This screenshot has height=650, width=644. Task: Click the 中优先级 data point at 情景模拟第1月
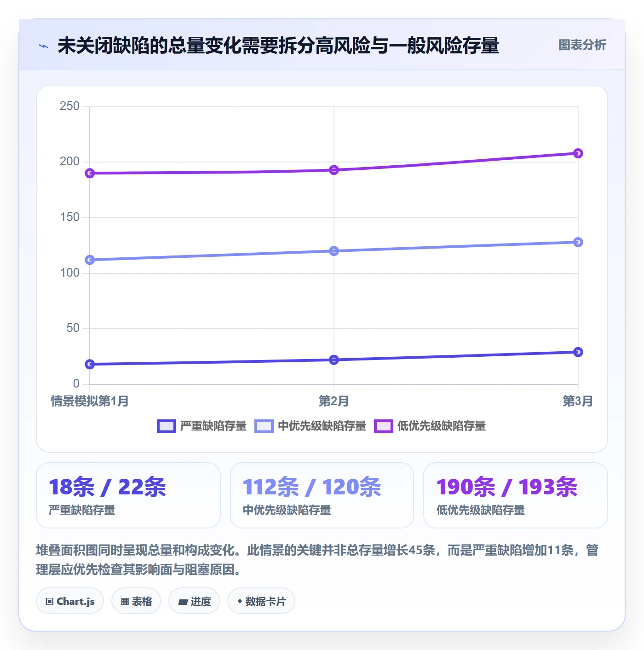[90, 260]
